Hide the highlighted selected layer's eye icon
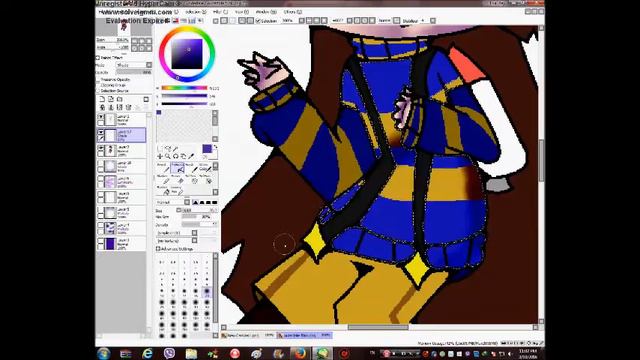Viewport: 640px width, 360px height. (x=100, y=132)
